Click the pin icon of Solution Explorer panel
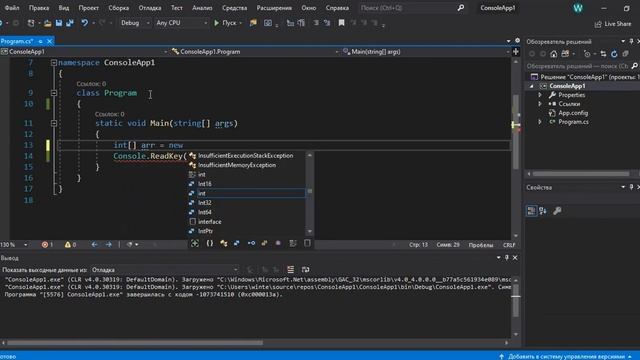The width and height of the screenshot is (640, 360). coord(631,42)
